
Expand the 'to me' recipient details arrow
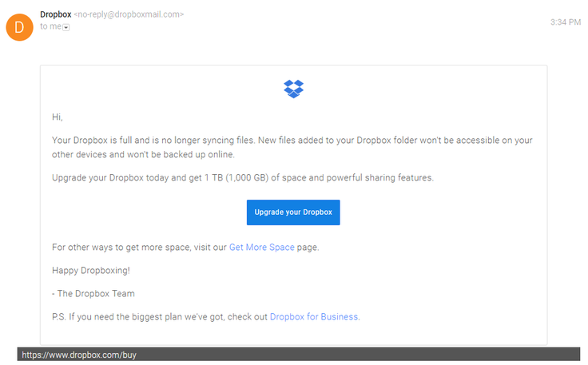click(x=66, y=27)
